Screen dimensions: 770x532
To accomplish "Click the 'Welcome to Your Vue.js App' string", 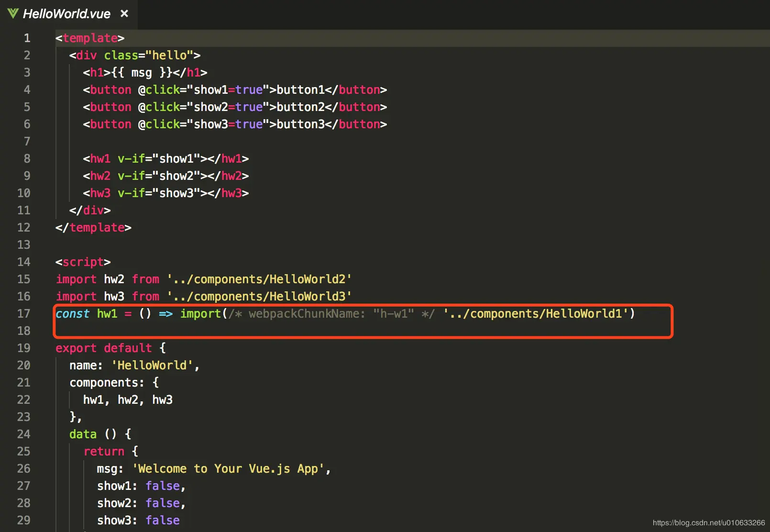I will click(228, 469).
